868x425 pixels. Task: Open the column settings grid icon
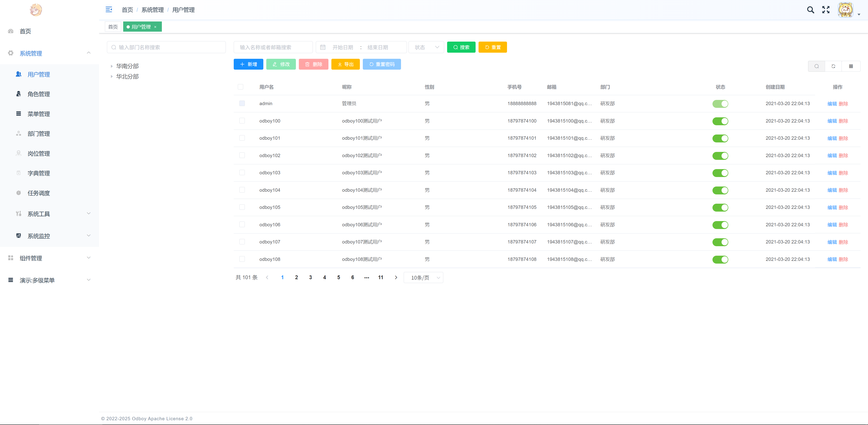[851, 66]
